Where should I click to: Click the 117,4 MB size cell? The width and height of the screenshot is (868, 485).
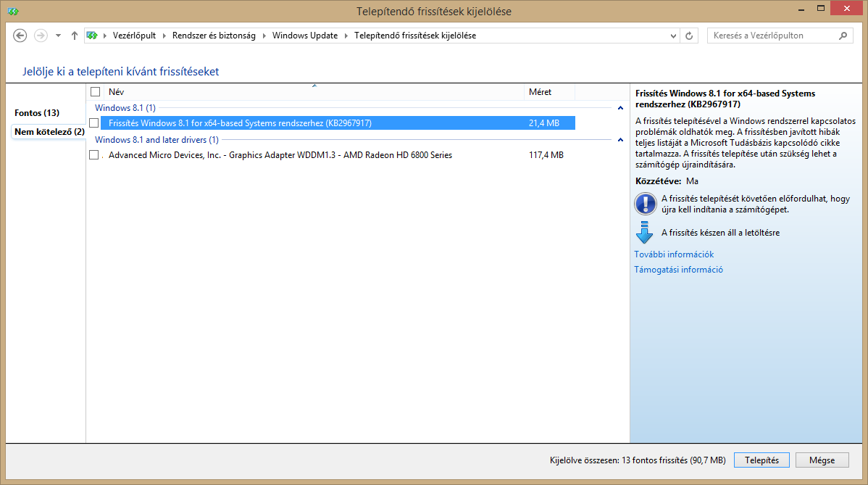546,155
